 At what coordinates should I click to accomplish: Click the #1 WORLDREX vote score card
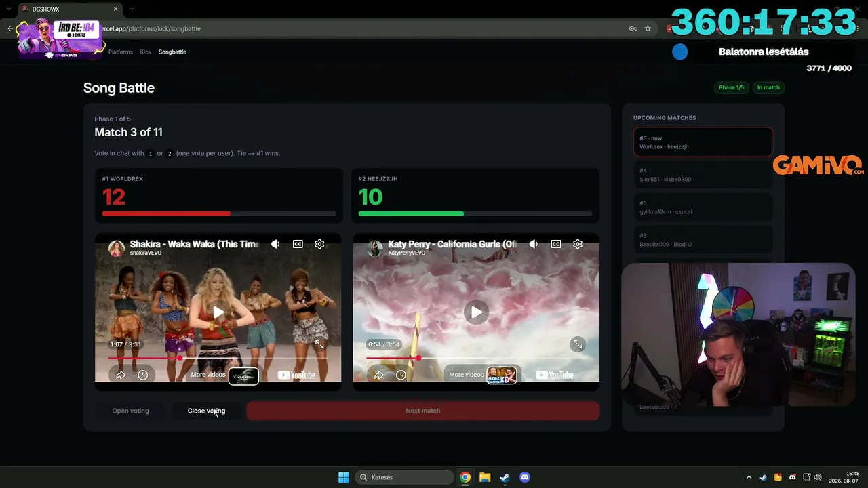click(x=218, y=195)
